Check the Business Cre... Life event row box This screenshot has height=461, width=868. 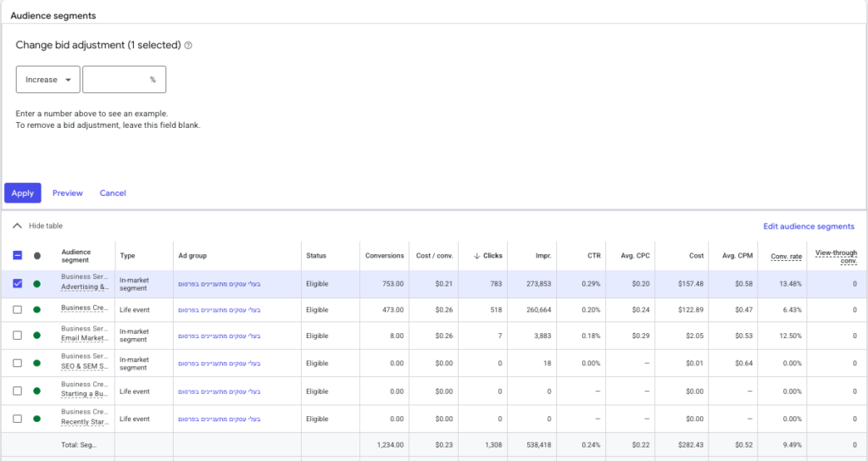[x=18, y=311]
